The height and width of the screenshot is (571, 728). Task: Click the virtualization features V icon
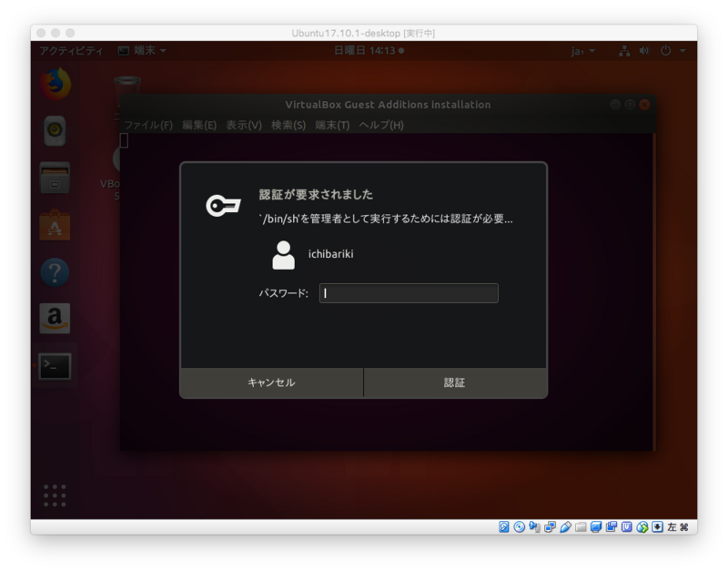[x=627, y=527]
